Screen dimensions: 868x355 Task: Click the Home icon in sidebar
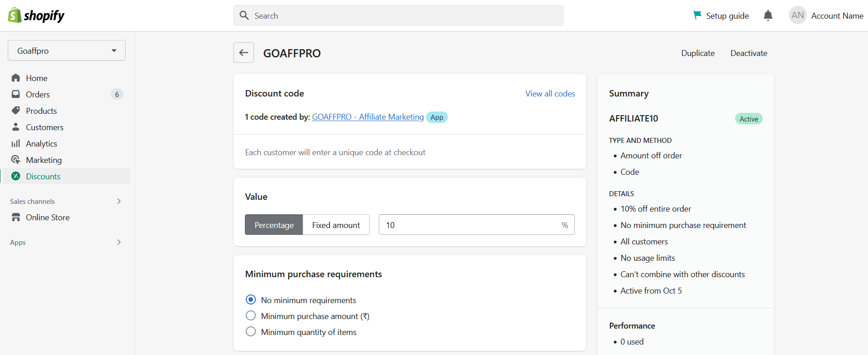coord(16,78)
